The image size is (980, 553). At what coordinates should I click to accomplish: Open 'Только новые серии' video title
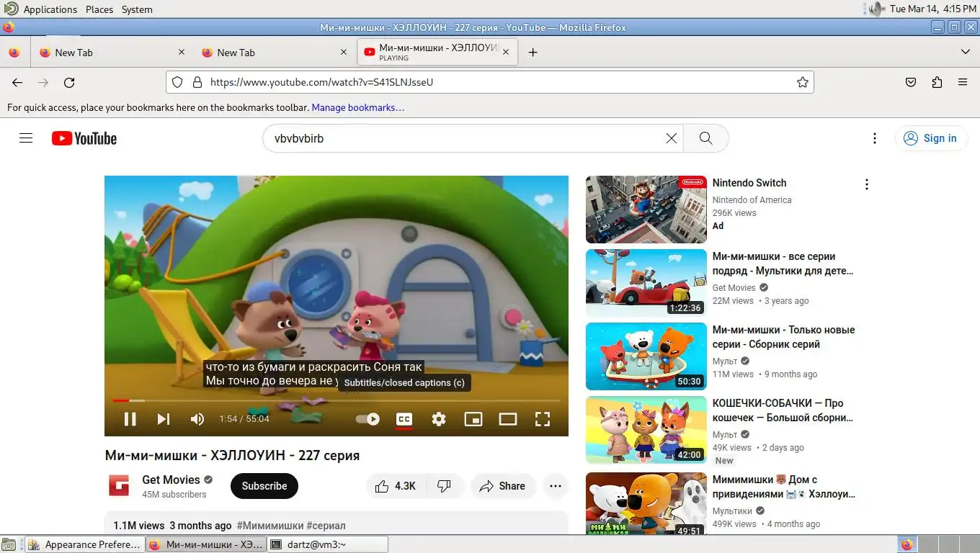(783, 337)
